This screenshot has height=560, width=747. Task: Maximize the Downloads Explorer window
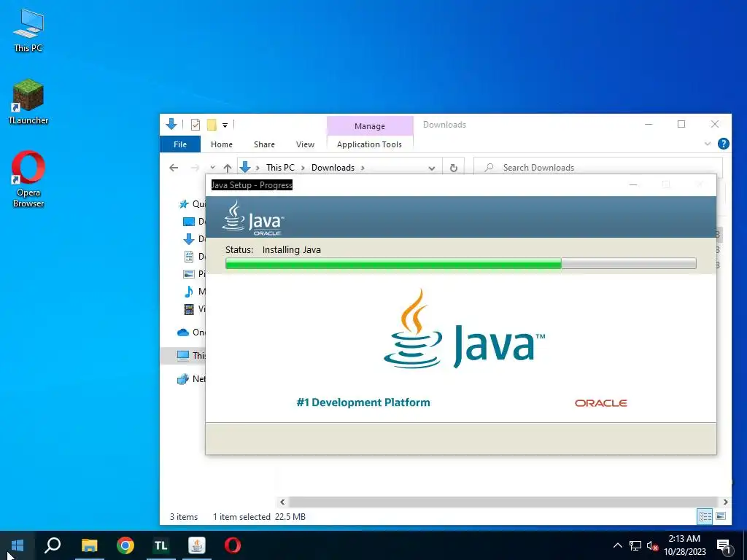[681, 124]
